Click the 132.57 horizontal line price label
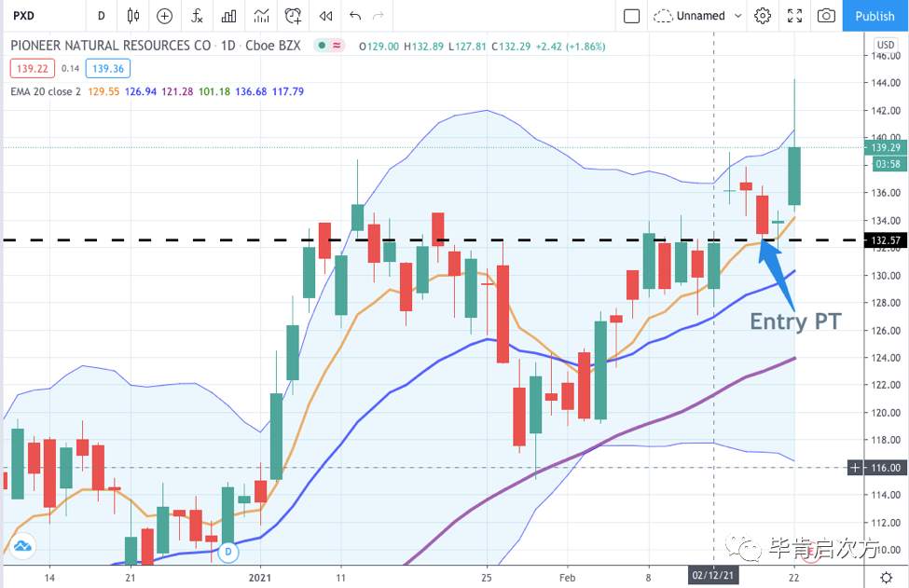The image size is (909, 588). [x=886, y=239]
